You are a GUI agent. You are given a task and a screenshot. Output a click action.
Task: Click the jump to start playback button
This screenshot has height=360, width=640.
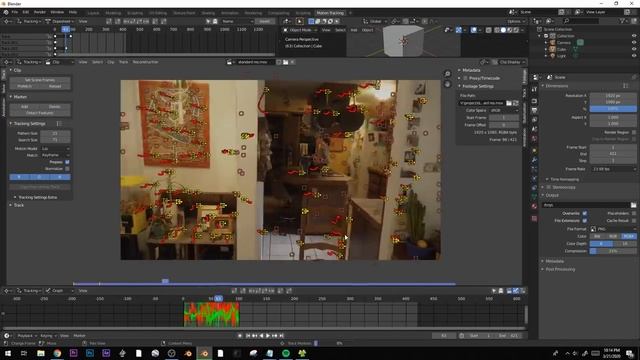pos(248,336)
